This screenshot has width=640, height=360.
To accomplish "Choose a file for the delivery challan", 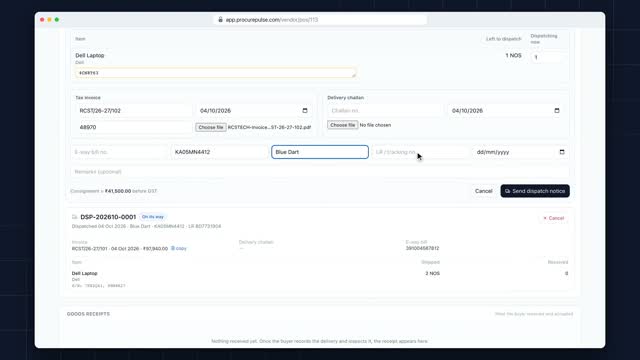I will tap(342, 125).
